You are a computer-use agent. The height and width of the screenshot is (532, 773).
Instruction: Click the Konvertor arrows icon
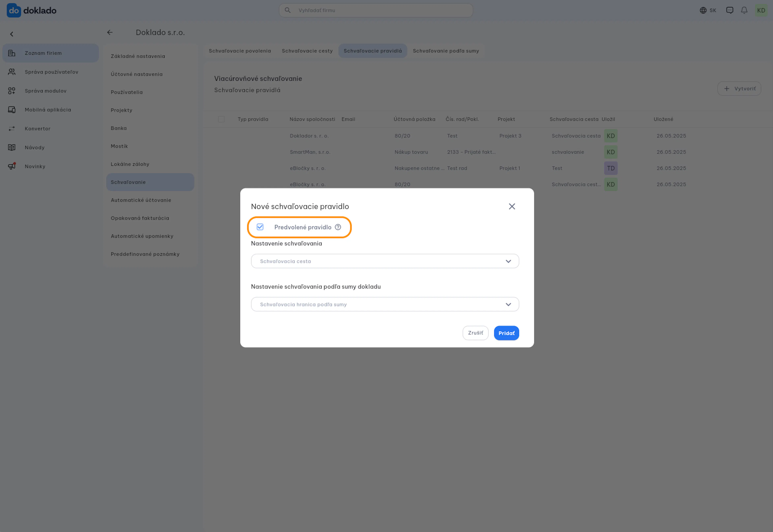coord(12,128)
